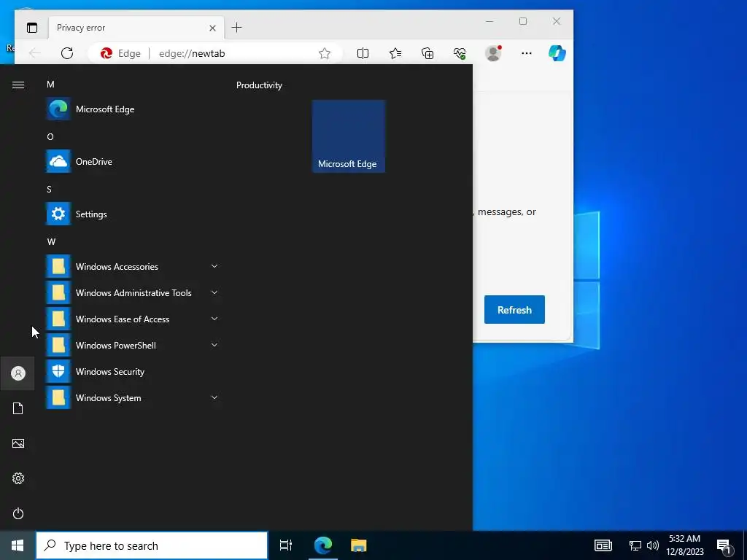Open OneDrive from the app list
This screenshot has height=560, width=747.
click(133, 161)
